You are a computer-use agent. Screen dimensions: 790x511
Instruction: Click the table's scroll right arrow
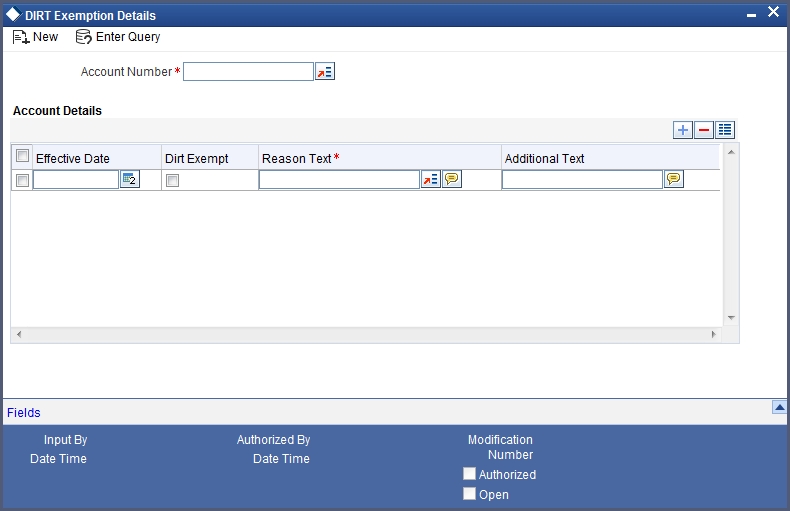(x=713, y=334)
